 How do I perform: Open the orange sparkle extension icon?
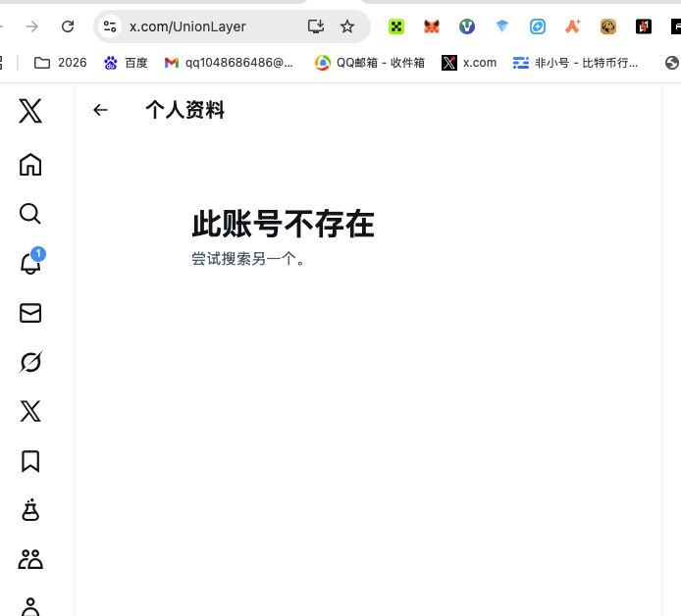point(573,26)
